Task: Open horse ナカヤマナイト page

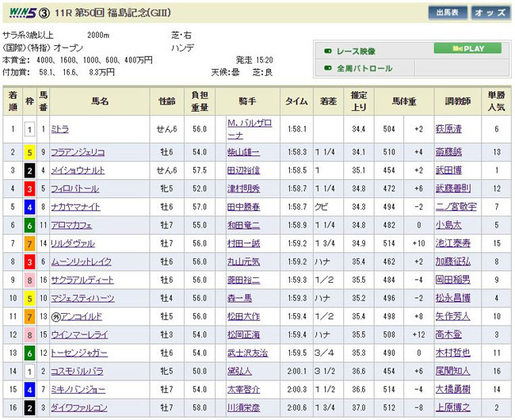Action: click(78, 207)
